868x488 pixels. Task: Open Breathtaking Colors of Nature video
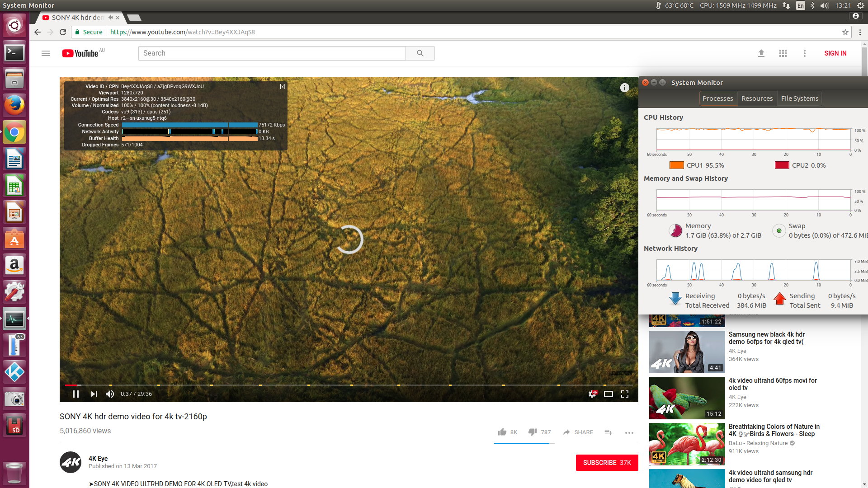point(774,430)
